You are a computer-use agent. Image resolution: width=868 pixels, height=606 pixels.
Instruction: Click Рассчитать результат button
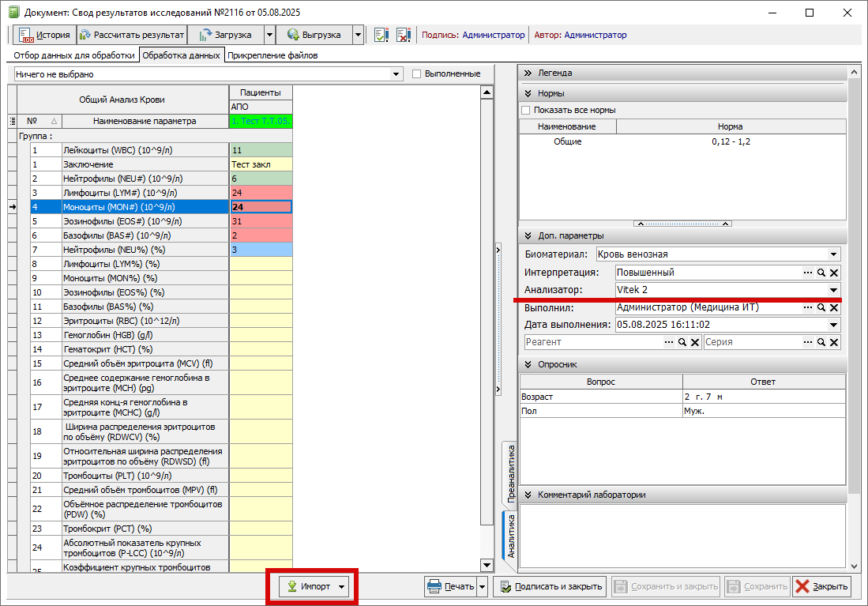click(x=132, y=35)
